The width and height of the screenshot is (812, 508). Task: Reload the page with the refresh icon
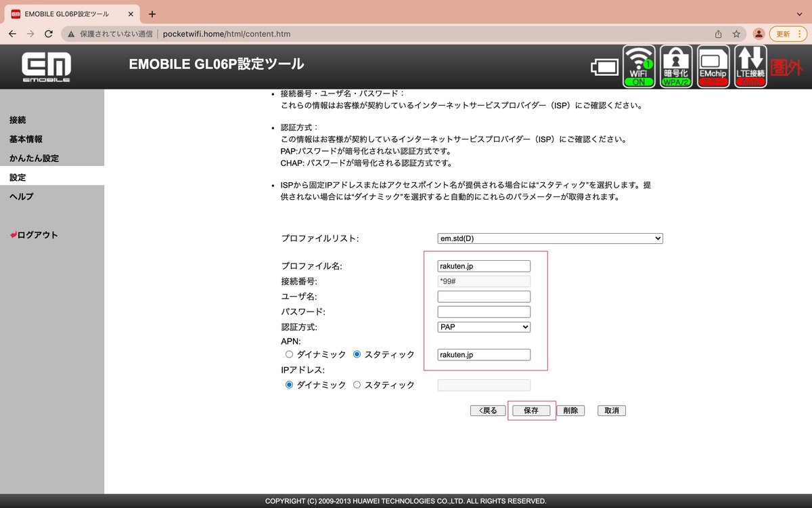click(x=49, y=33)
